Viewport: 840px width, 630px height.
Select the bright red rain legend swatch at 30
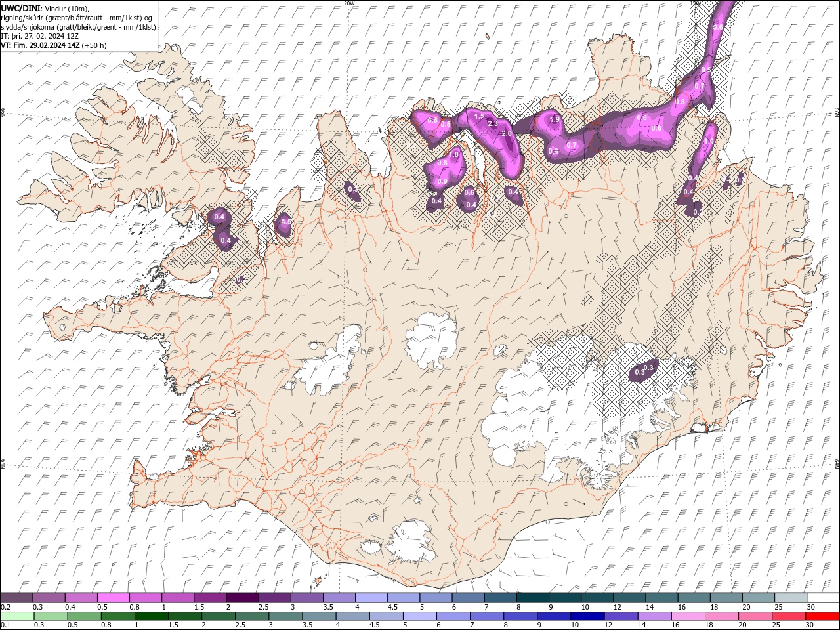(x=822, y=616)
